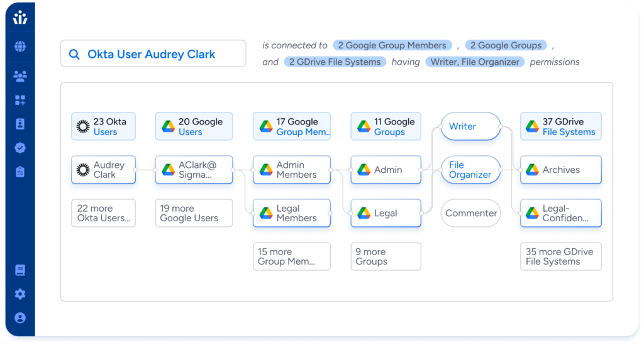Viewport: 644px width, 345px height.
Task: Open the settings gear in sidebar
Action: [20, 294]
